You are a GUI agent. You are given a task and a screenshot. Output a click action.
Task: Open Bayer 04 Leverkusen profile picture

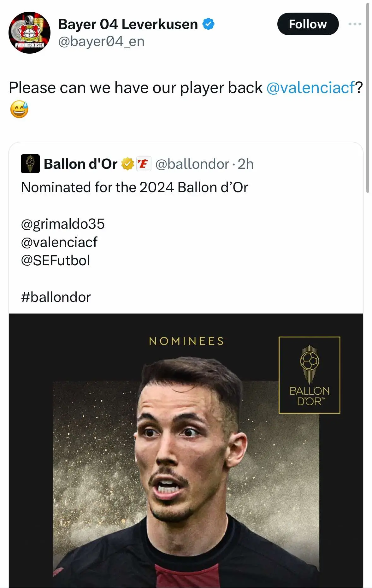pyautogui.click(x=29, y=33)
